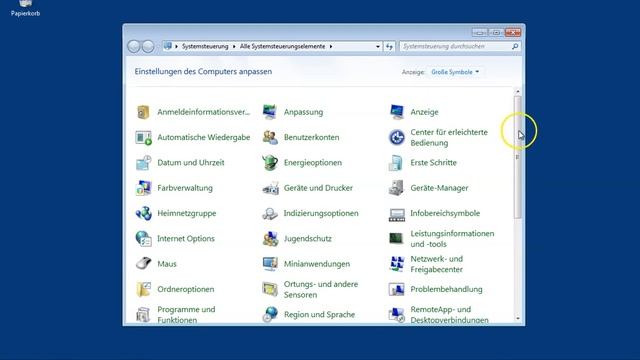Open the Jugendschutz icon
The height and width of the screenshot is (360, 640).
[x=270, y=238]
